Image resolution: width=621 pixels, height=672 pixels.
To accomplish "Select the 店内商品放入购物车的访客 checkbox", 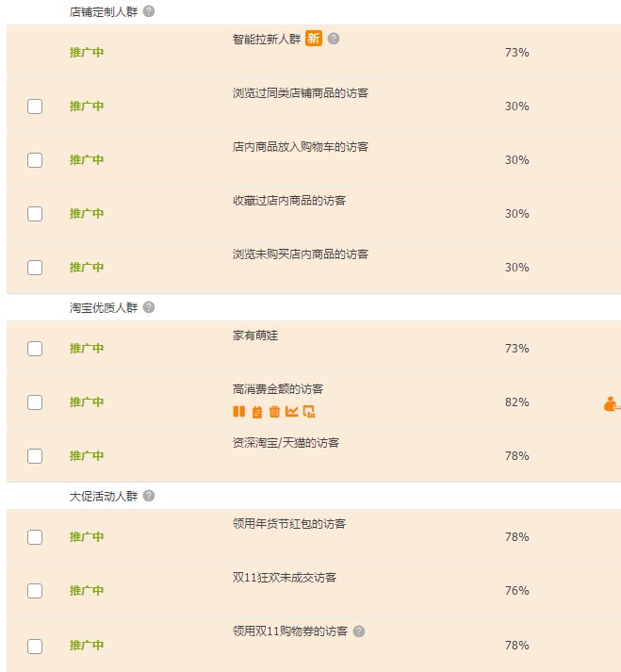I will coord(35,160).
